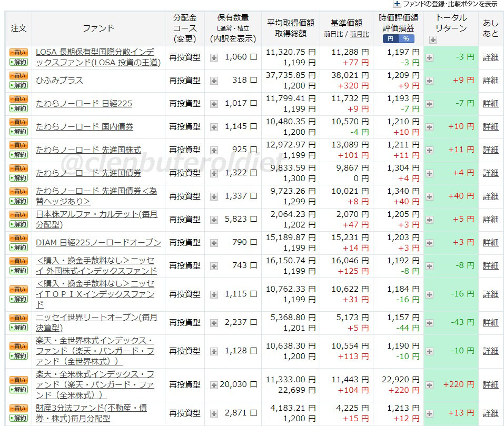Expand total return detail for +40円 row
The image size is (504, 426).
(x=429, y=196)
